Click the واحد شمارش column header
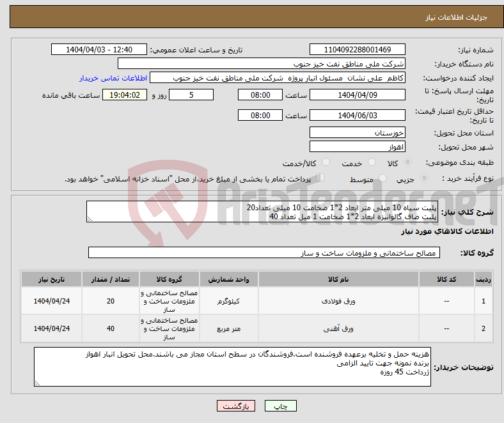The width and height of the screenshot is (504, 423). point(228,279)
